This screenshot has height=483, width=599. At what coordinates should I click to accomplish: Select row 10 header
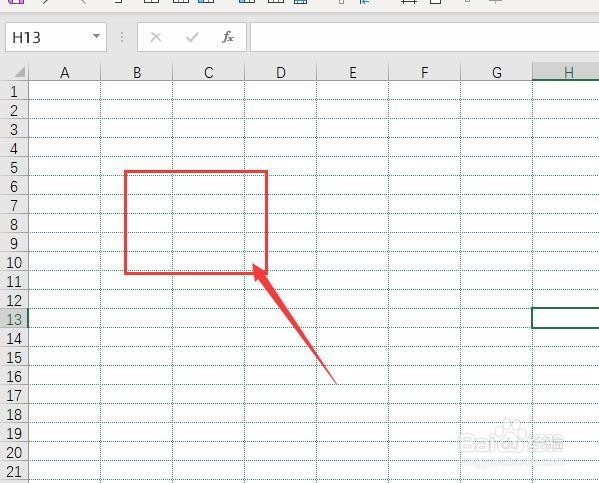pyautogui.click(x=14, y=262)
